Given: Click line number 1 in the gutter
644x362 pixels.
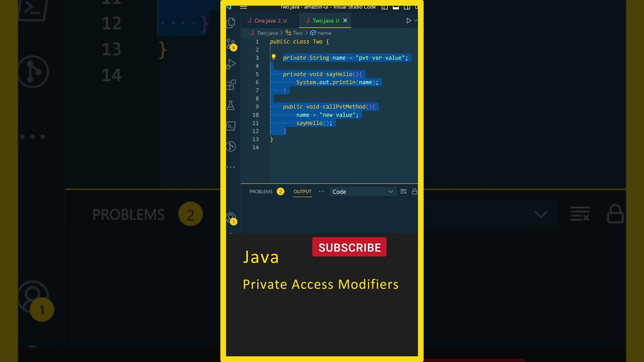Looking at the screenshot, I should coord(257,42).
